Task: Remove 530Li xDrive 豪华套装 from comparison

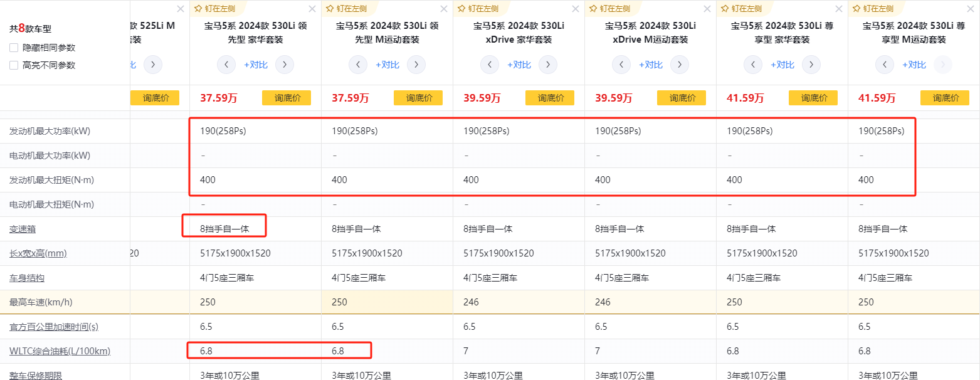Action: click(576, 9)
